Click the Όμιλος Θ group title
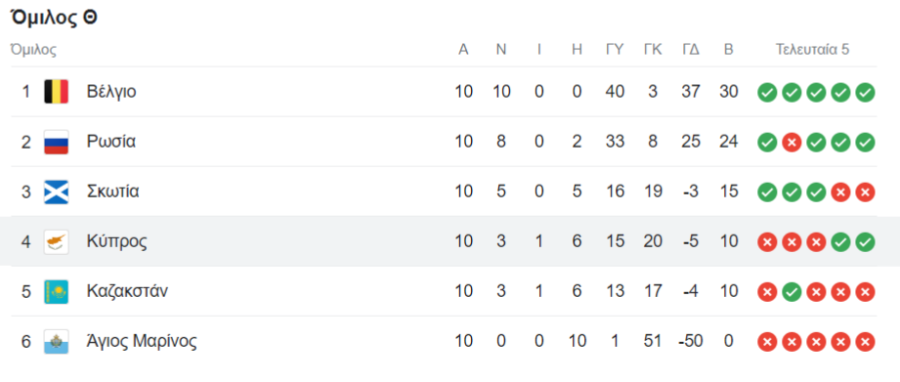The height and width of the screenshot is (382, 900). [x=54, y=18]
